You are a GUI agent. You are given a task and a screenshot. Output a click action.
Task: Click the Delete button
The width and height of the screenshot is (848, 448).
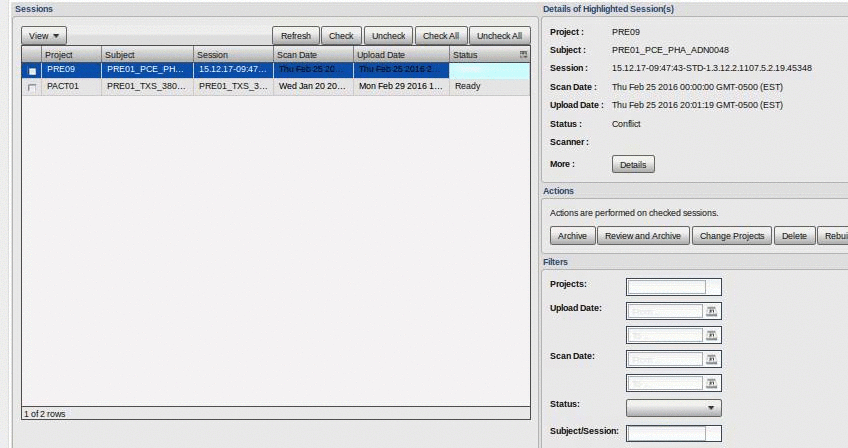click(x=794, y=236)
